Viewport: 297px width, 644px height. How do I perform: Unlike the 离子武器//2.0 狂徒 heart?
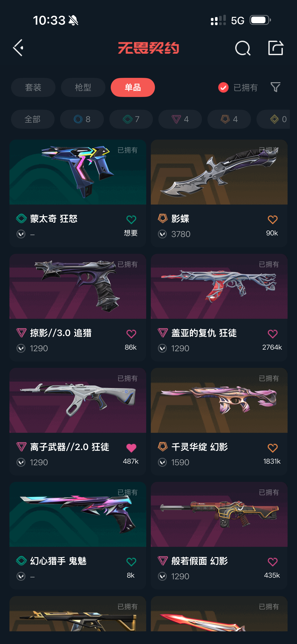point(131,448)
